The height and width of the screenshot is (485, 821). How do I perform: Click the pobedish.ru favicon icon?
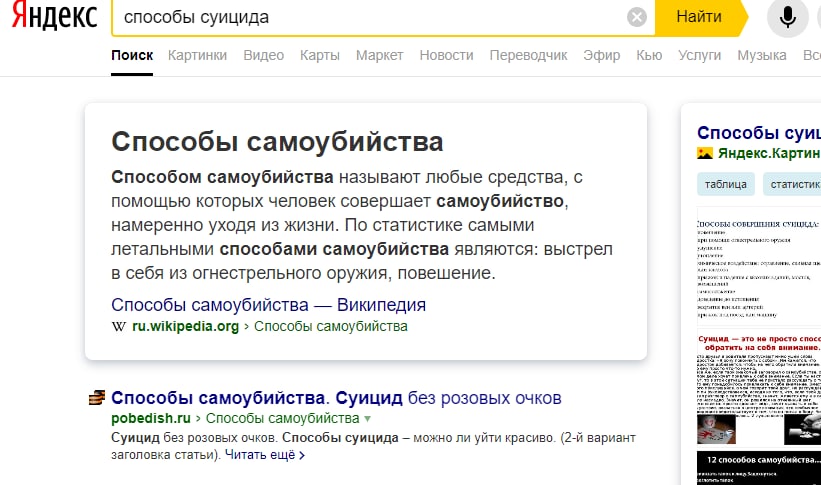click(96, 398)
